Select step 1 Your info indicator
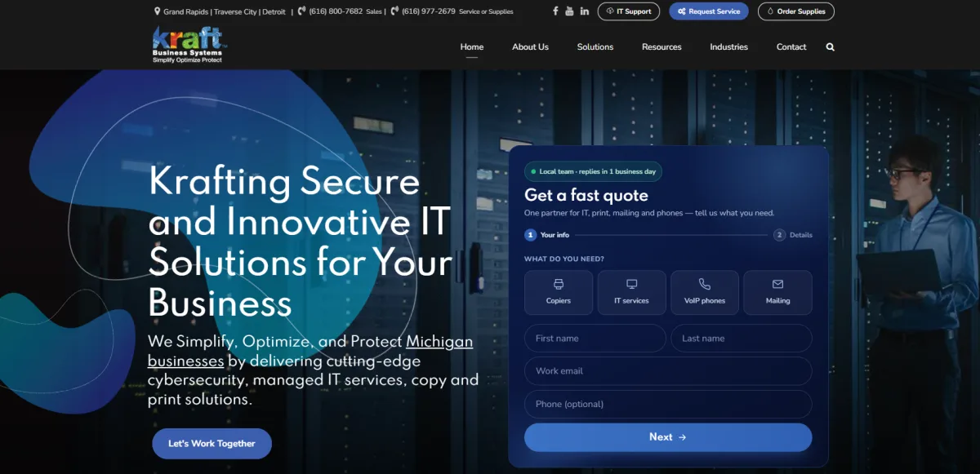This screenshot has height=474, width=980. [x=547, y=235]
